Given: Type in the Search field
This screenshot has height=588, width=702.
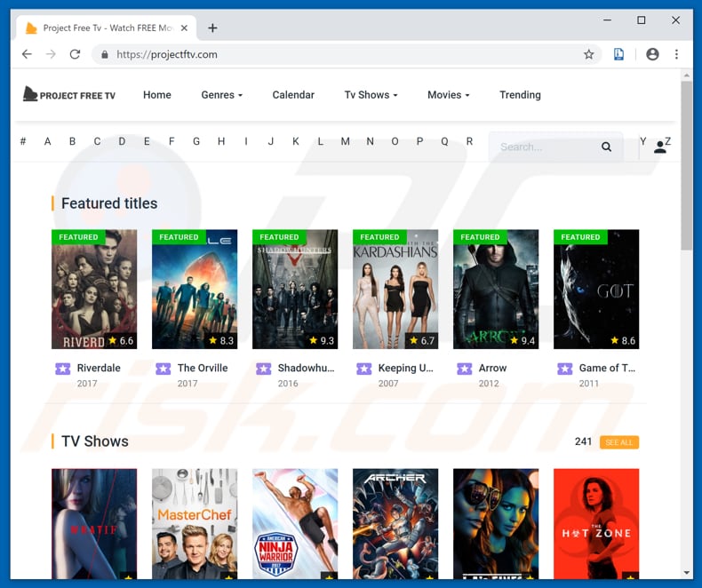Looking at the screenshot, I should (544, 147).
